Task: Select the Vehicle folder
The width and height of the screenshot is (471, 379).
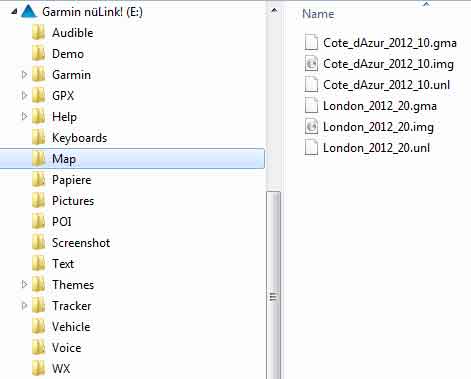Action: coord(71,327)
